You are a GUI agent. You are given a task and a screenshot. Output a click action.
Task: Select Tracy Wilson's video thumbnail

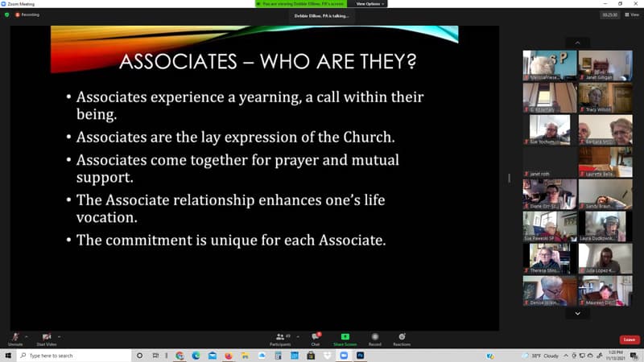(x=605, y=97)
